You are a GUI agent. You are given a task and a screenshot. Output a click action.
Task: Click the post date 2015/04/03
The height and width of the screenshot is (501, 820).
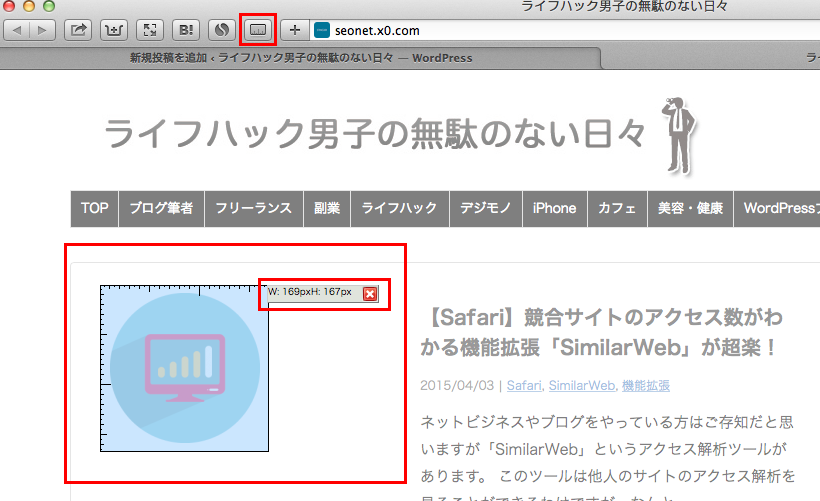tap(457, 386)
